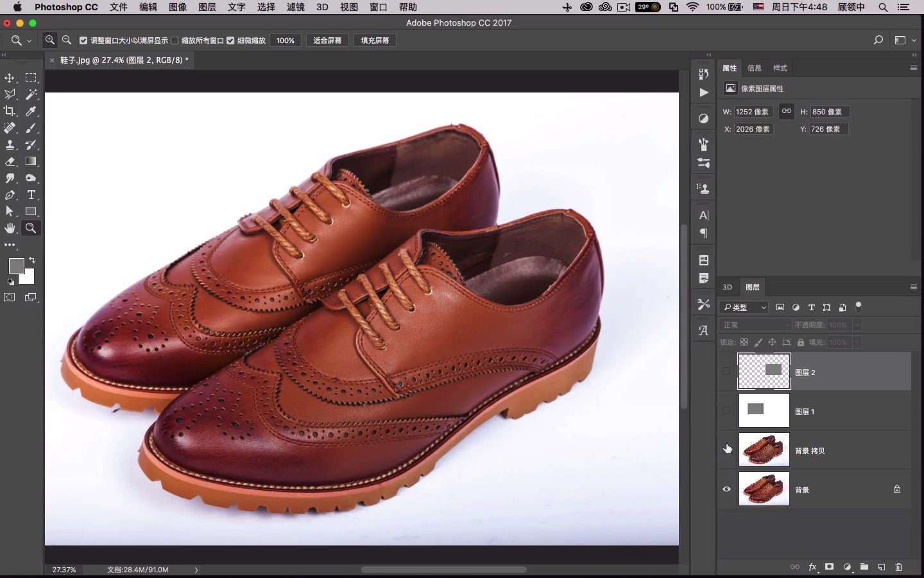The image size is (924, 578).
Task: Show 图层 2 layer visibility
Action: click(726, 372)
